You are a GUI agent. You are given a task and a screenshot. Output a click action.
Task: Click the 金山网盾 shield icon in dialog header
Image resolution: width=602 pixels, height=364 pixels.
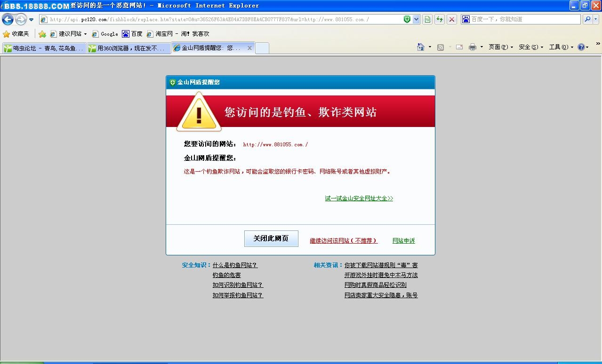[x=172, y=82]
